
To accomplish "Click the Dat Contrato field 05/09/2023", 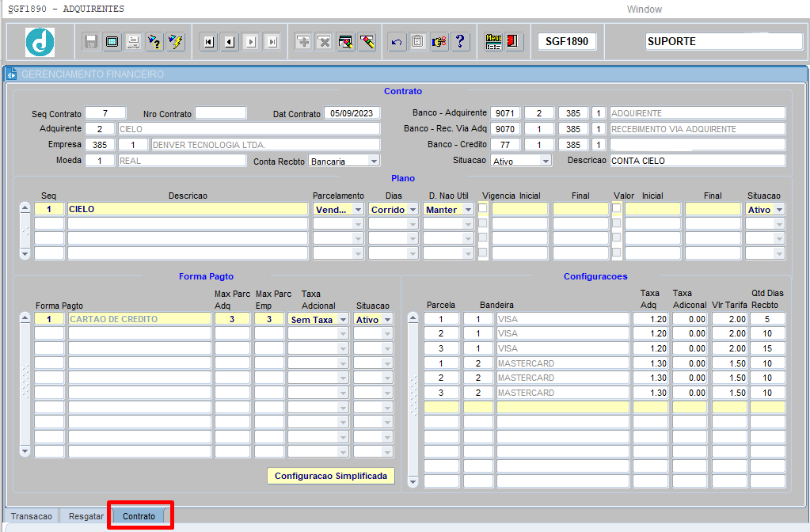I will [352, 113].
